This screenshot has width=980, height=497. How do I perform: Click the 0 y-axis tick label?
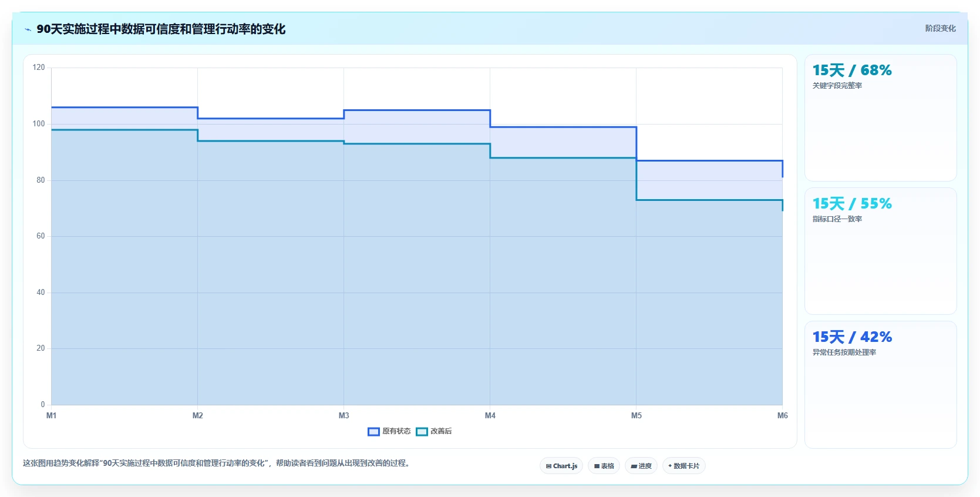(x=43, y=405)
